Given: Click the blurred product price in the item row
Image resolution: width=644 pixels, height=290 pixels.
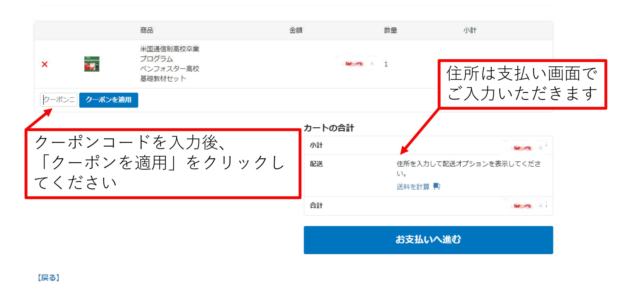Looking at the screenshot, I should (x=354, y=64).
